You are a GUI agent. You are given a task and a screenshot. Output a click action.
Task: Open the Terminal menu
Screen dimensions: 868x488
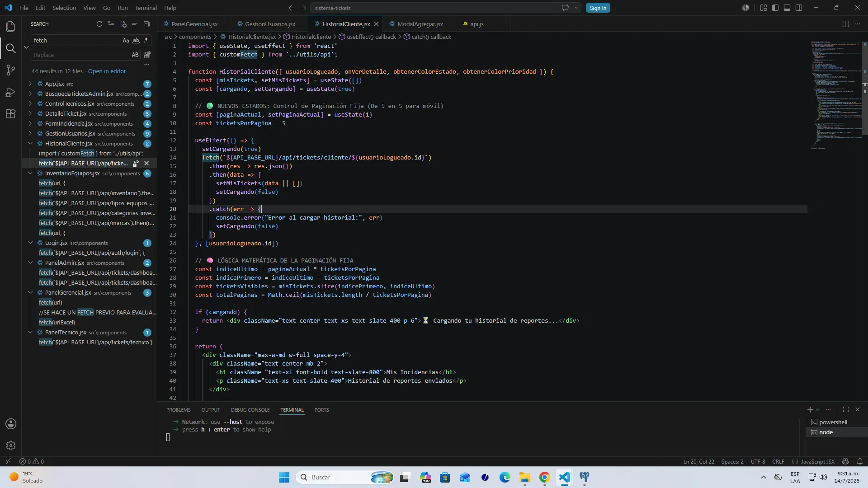146,8
